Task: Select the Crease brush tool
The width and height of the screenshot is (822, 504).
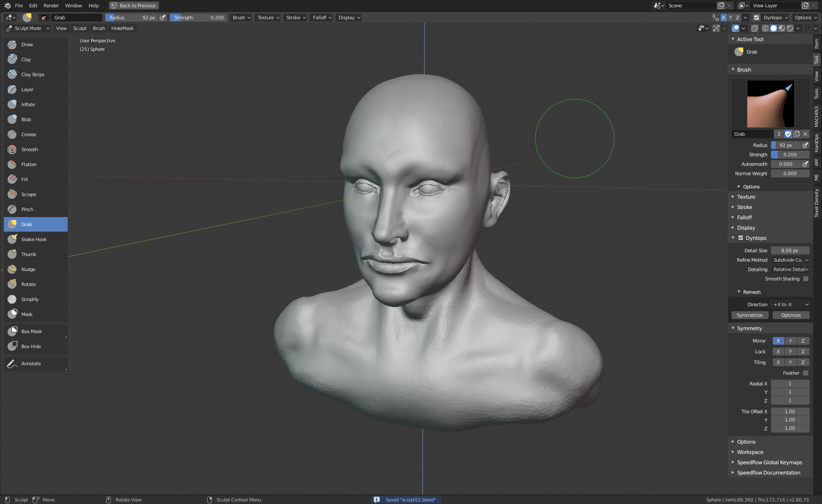Action: (28, 134)
